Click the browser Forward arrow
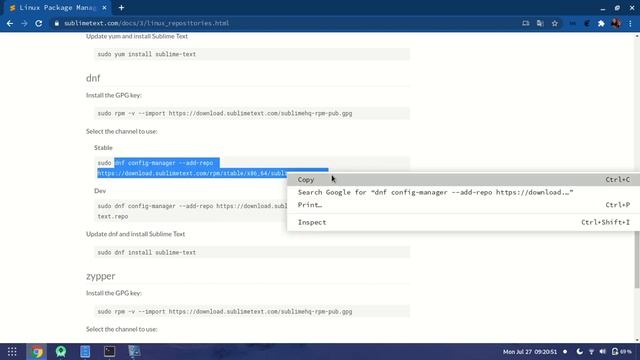 point(24,24)
